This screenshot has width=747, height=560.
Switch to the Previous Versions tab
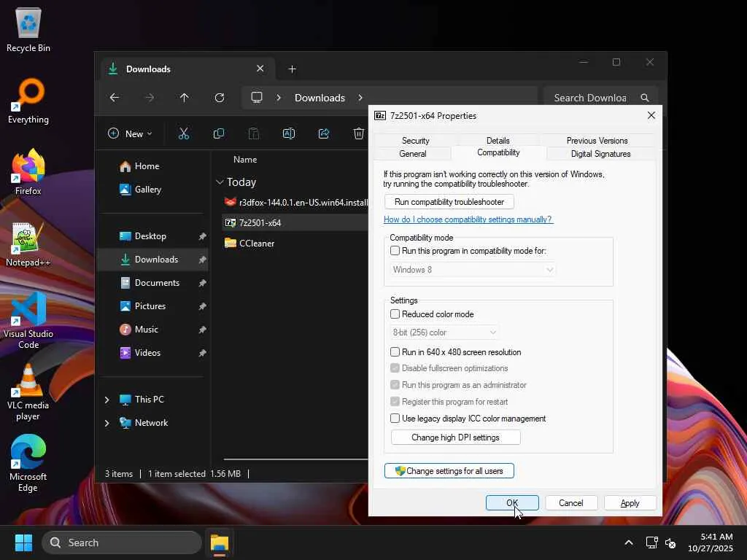[597, 141]
